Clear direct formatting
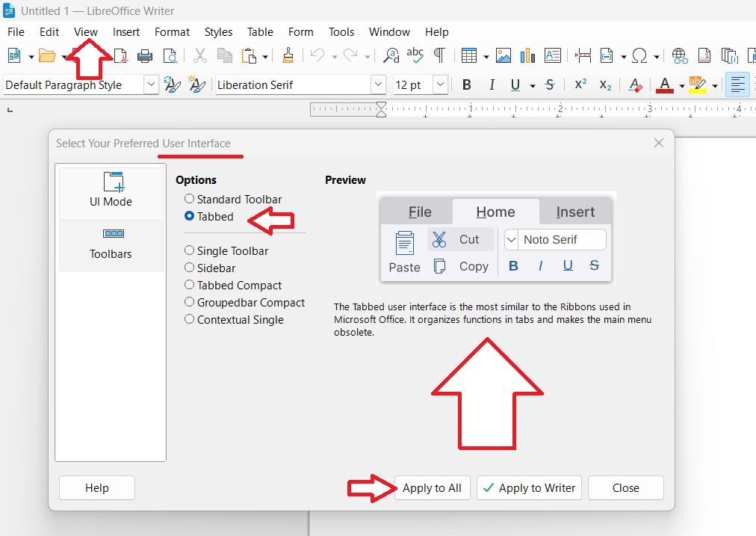 636,85
